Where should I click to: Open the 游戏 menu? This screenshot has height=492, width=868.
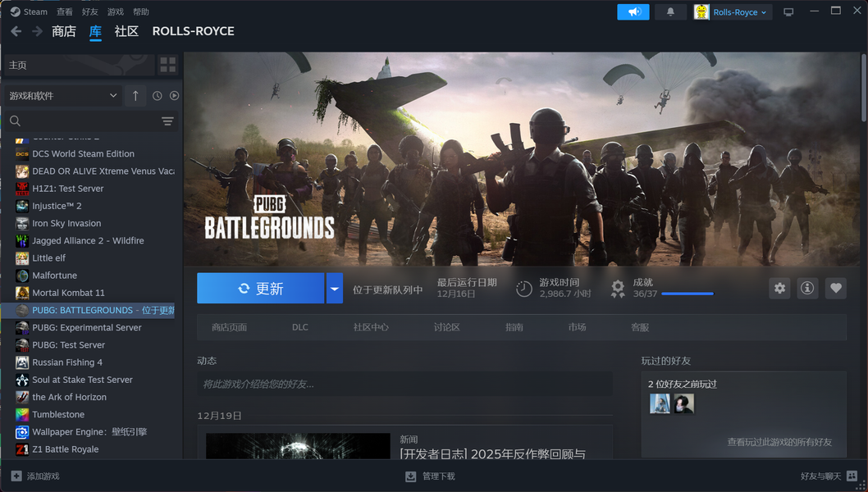coord(116,11)
